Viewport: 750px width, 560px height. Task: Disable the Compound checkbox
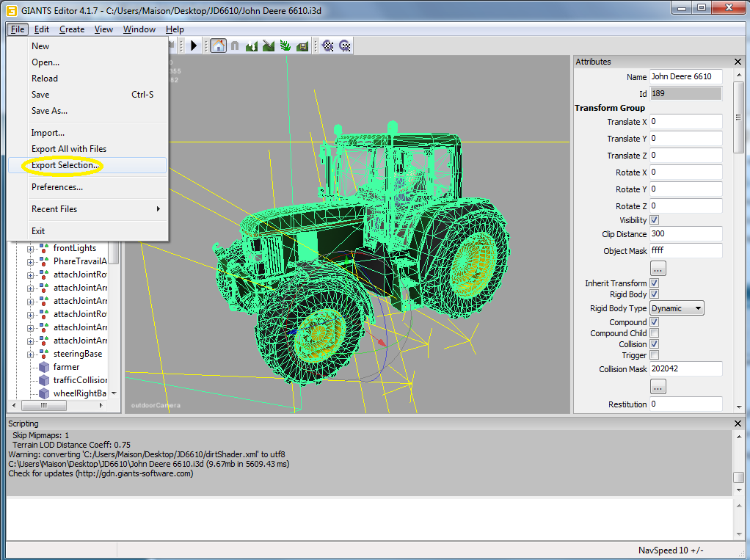(x=655, y=322)
